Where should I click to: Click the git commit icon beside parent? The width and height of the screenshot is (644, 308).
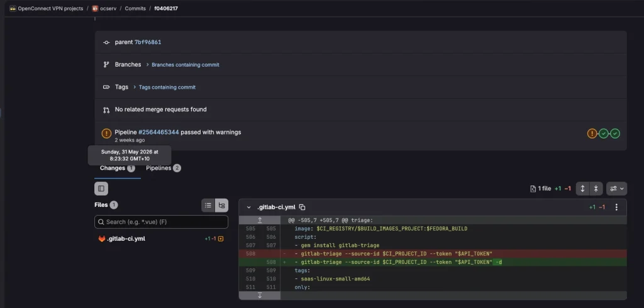coord(106,42)
